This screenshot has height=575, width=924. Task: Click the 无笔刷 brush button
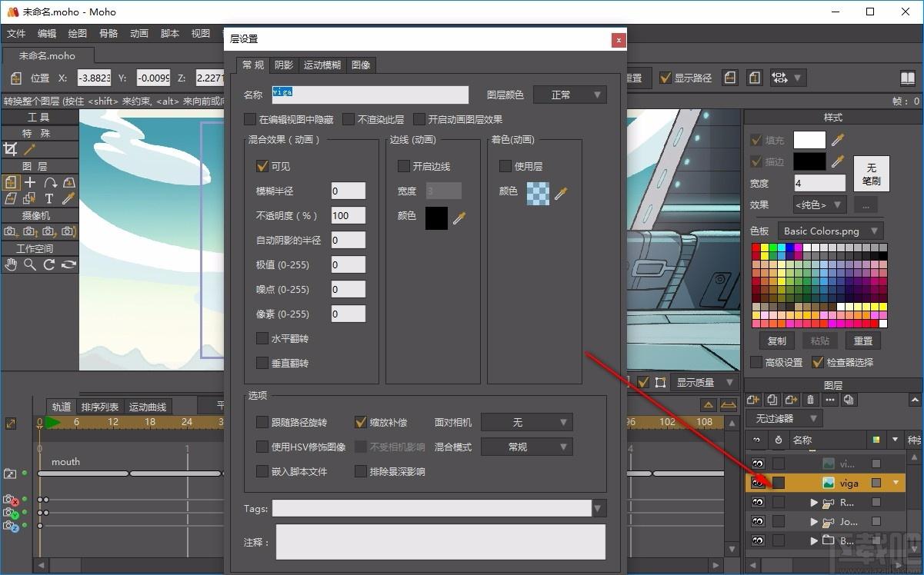click(871, 174)
